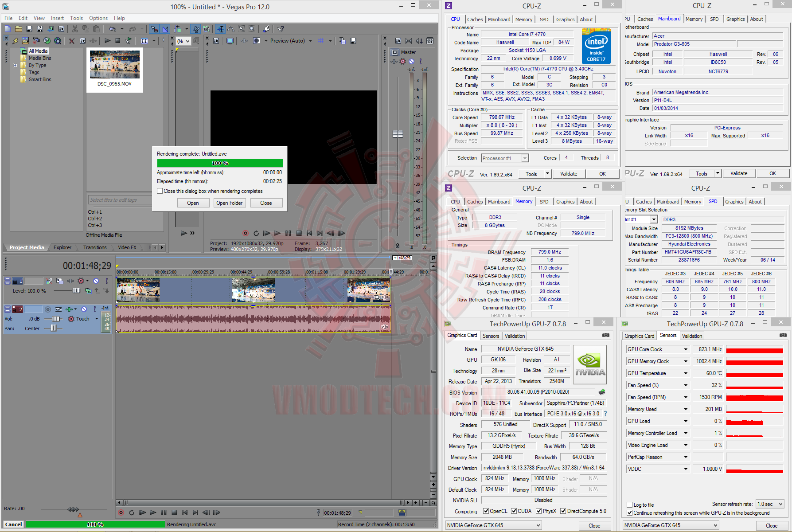Click the timeline cursor timecode field 00:01:48;29
The height and width of the screenshot is (532, 792).
coord(337,513)
